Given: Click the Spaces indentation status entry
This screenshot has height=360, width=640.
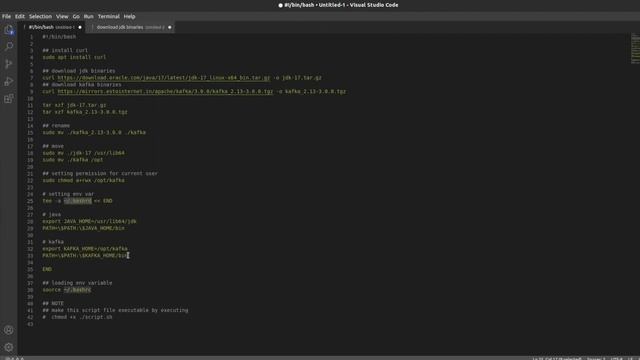Looking at the screenshot, I should (596, 358).
